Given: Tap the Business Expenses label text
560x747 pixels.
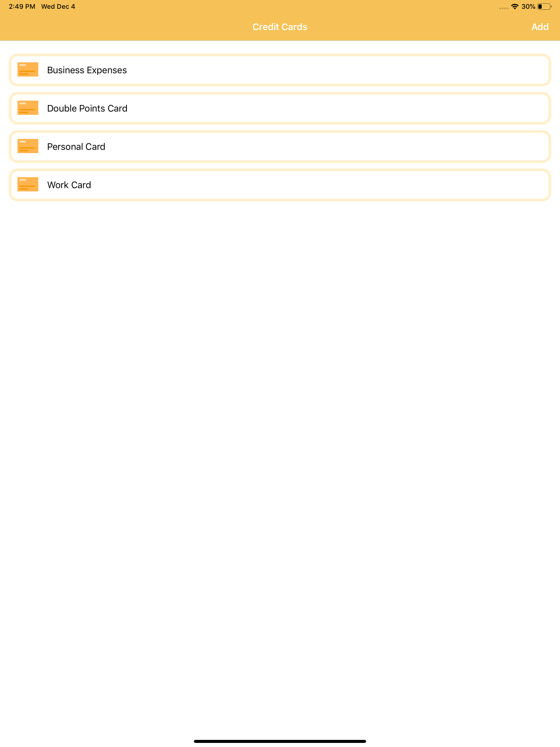Looking at the screenshot, I should (x=86, y=70).
